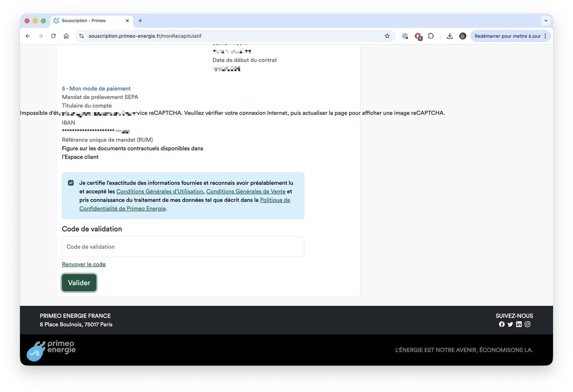Click the Code de validation heading

coord(92,229)
